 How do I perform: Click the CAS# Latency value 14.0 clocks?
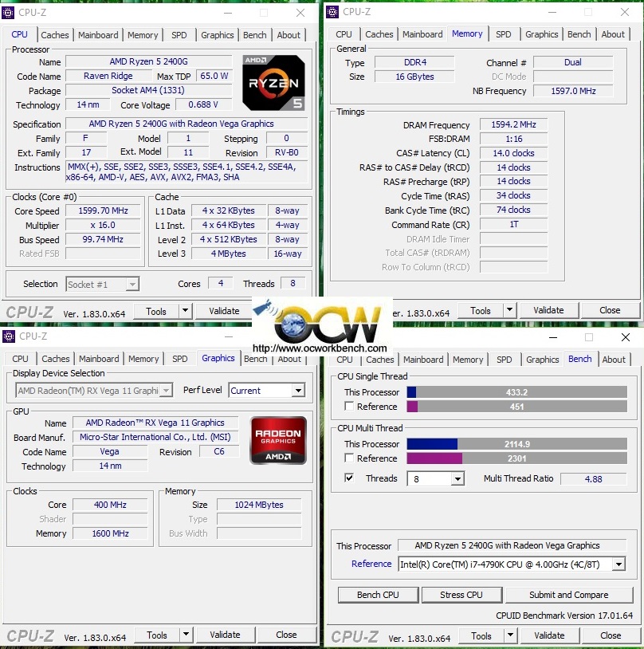click(x=513, y=153)
